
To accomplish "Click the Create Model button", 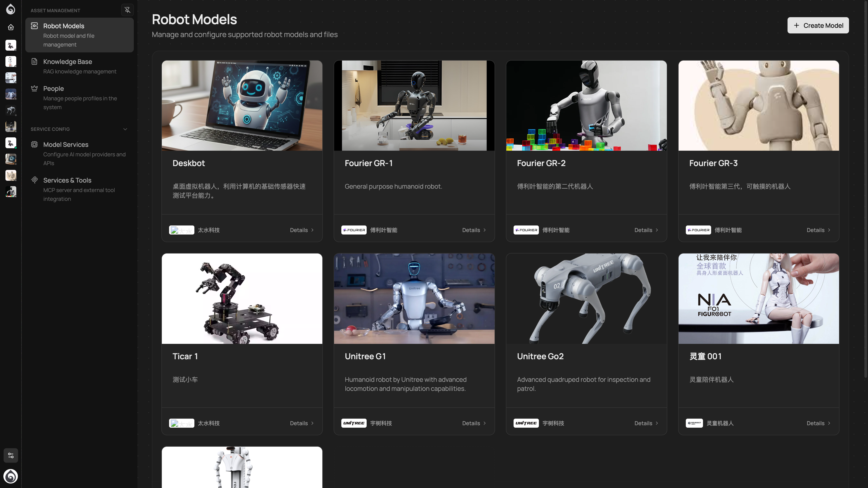I will click(818, 26).
